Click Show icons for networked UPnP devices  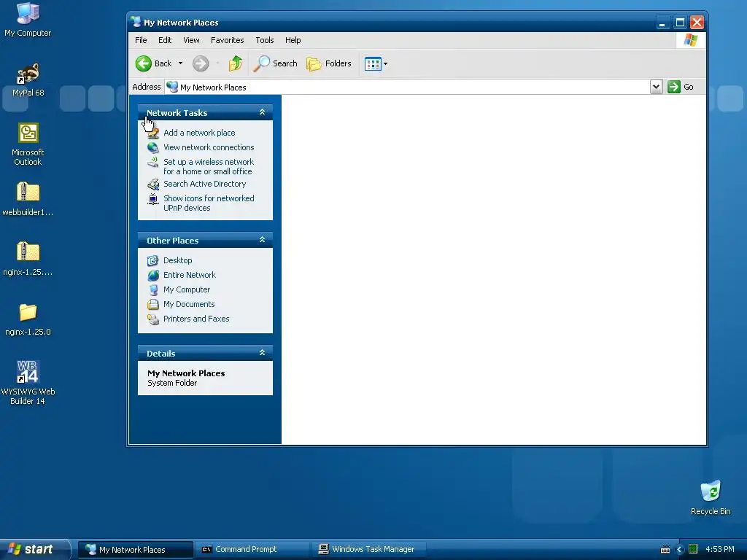(x=209, y=203)
